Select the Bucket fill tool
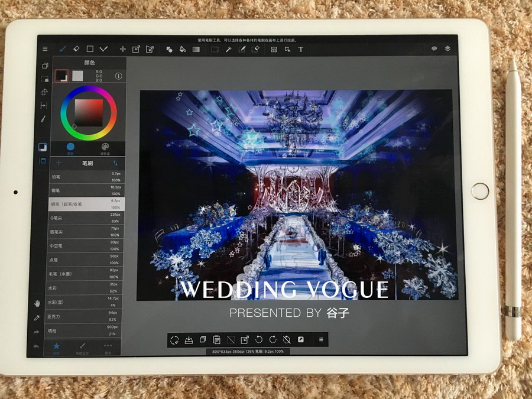Viewport: 532px width, 399px height. tap(183, 49)
